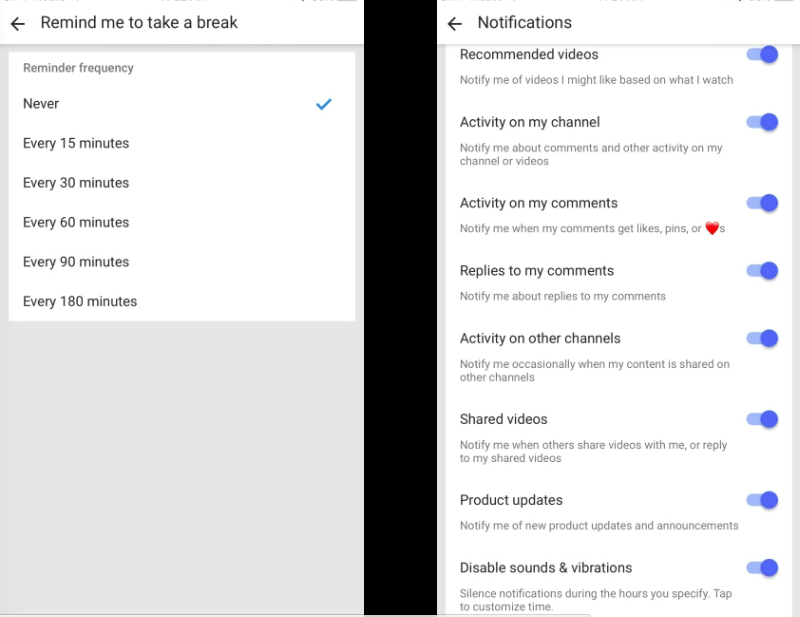Tap the blue checkmark next to Never
Image resolution: width=800 pixels, height=617 pixels.
(x=323, y=104)
